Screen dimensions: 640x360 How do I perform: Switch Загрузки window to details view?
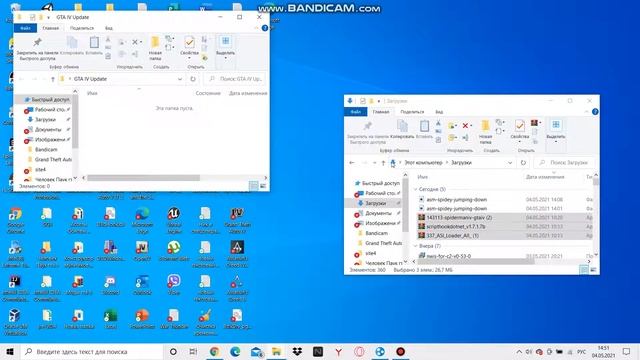click(584, 270)
